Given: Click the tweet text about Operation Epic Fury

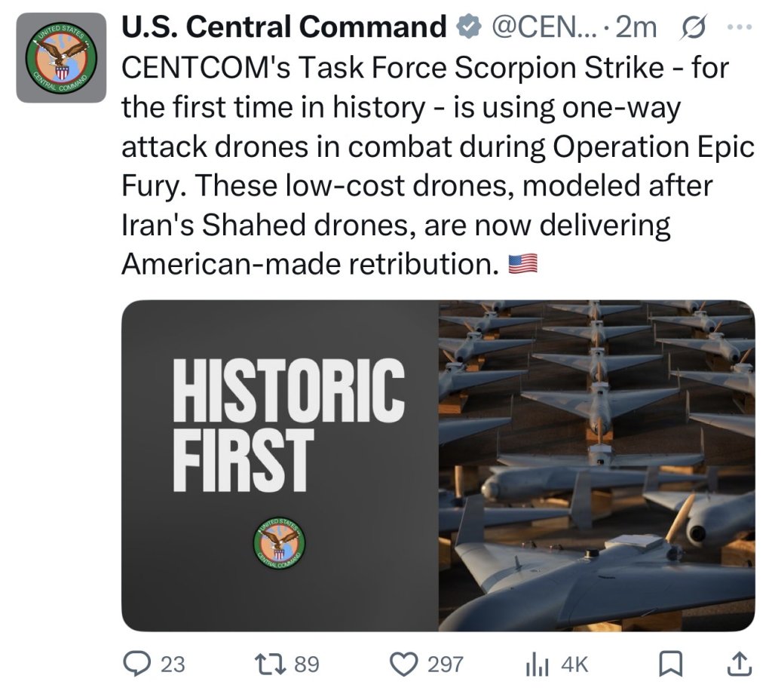Looking at the screenshot, I should [437, 165].
